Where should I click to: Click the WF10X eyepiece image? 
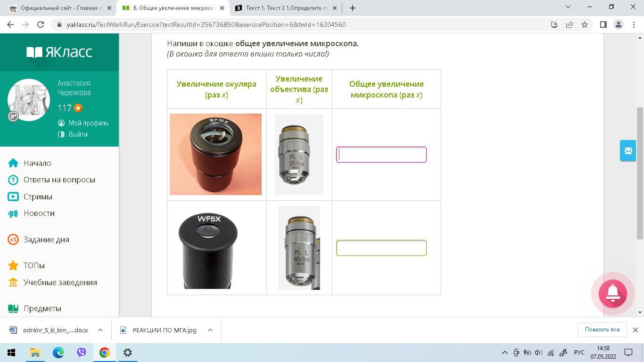pyautogui.click(x=215, y=154)
